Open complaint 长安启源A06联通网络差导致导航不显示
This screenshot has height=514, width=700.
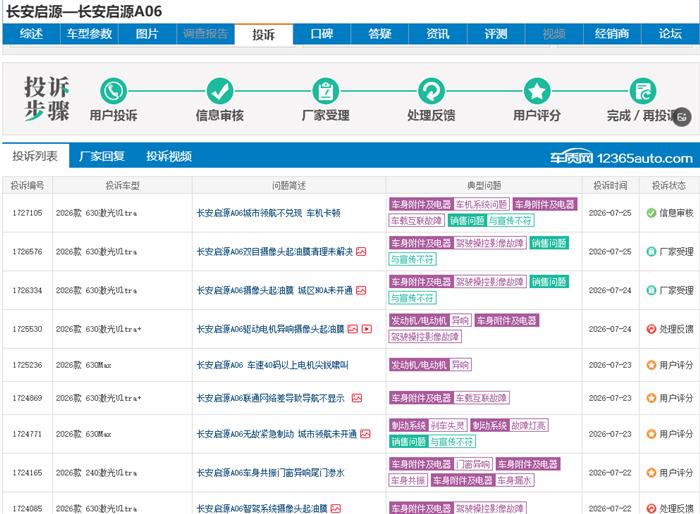pos(271,398)
